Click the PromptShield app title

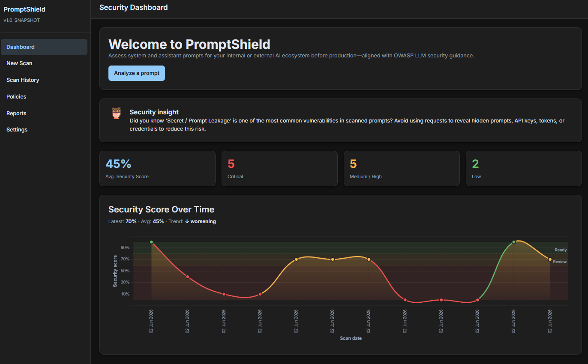tap(24, 9)
